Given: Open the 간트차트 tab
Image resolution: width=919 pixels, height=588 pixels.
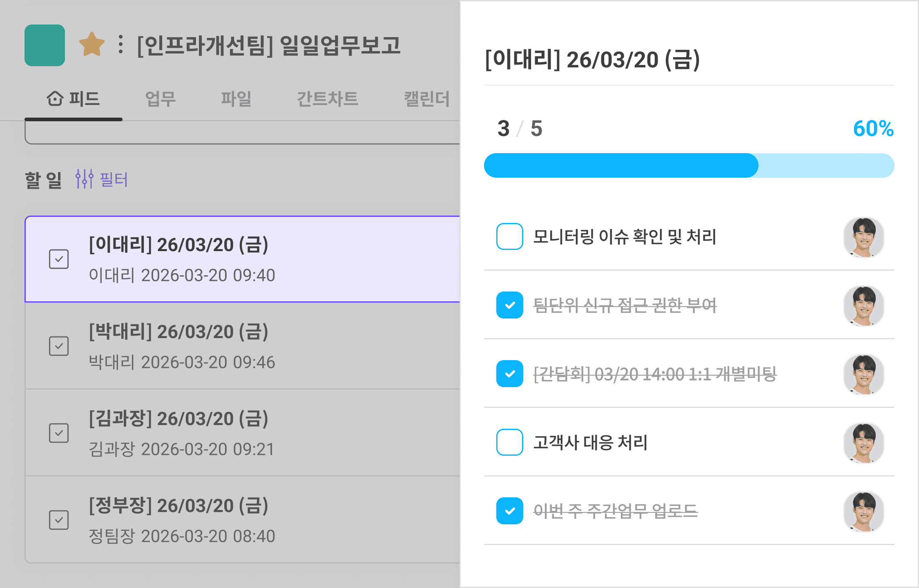Looking at the screenshot, I should (327, 99).
